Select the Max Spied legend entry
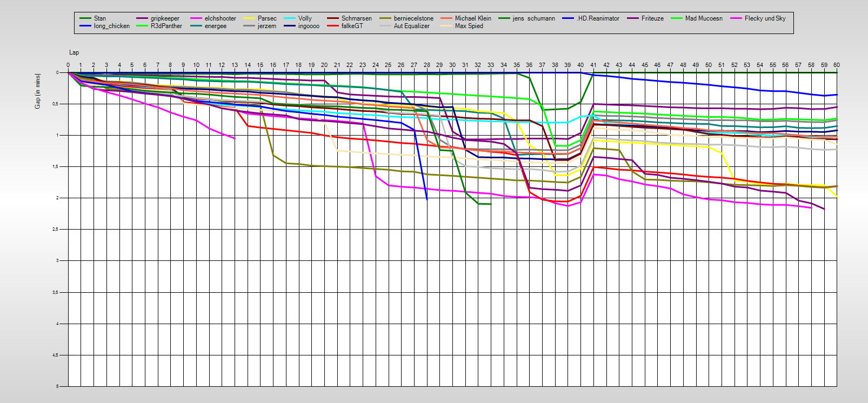868x403 pixels. tap(469, 26)
